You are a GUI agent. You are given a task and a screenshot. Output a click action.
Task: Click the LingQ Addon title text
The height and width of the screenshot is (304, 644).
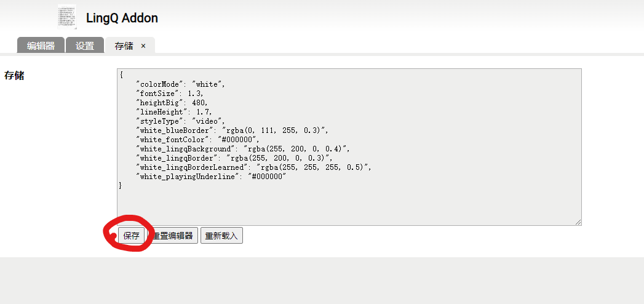tap(122, 18)
